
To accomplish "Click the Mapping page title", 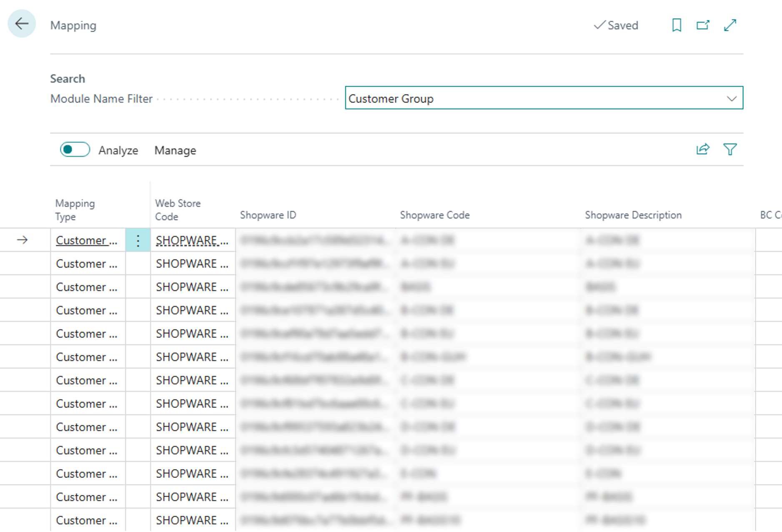I will tap(73, 25).
